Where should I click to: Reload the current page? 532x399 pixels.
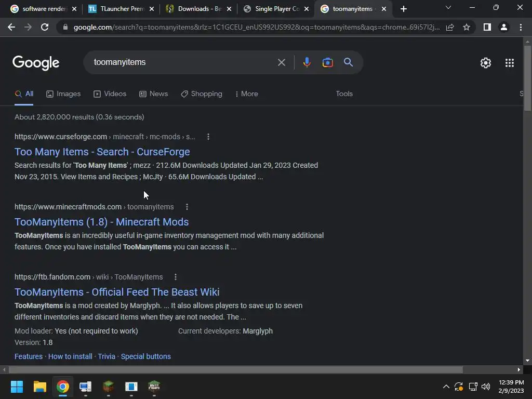[x=45, y=27]
